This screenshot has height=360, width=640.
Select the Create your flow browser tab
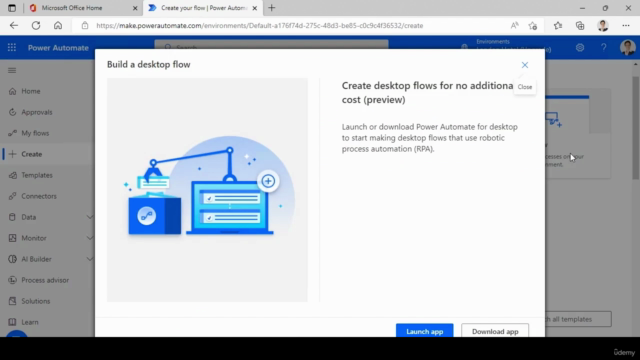tap(204, 8)
